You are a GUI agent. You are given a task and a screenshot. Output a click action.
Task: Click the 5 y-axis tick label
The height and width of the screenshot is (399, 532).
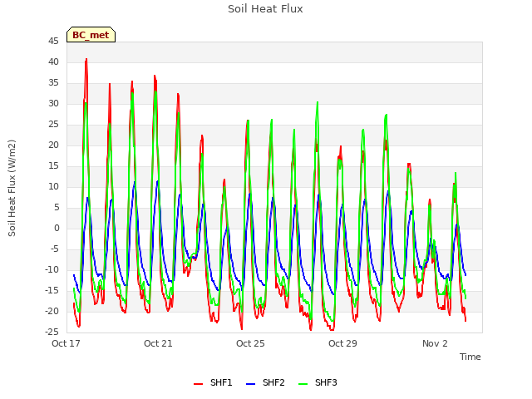(57, 207)
